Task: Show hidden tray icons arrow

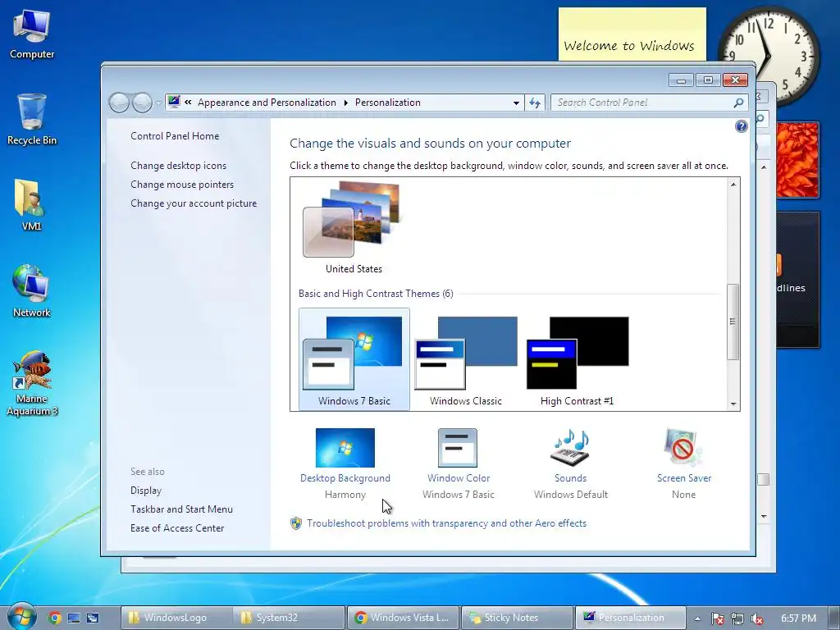Action: 697,619
